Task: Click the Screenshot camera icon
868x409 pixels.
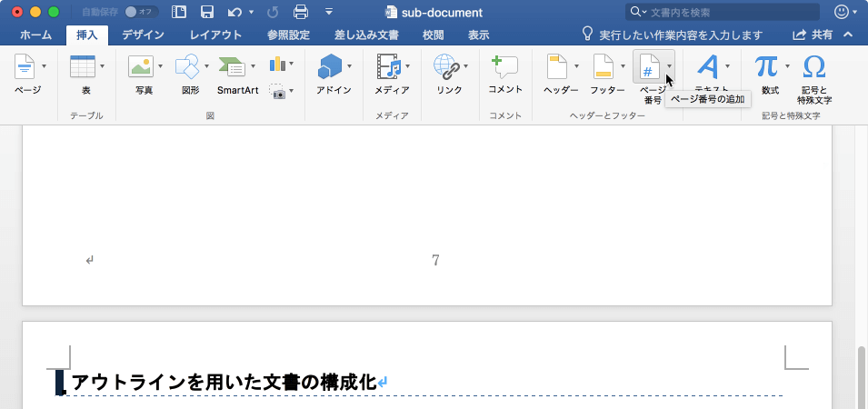Action: (277, 91)
